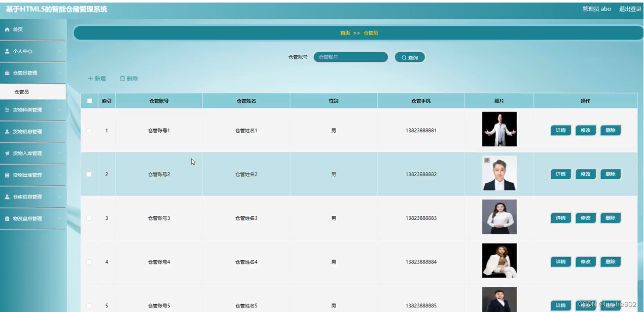Expand the 货物出库管理 chevron
This screenshot has width=644, height=312.
(x=59, y=175)
